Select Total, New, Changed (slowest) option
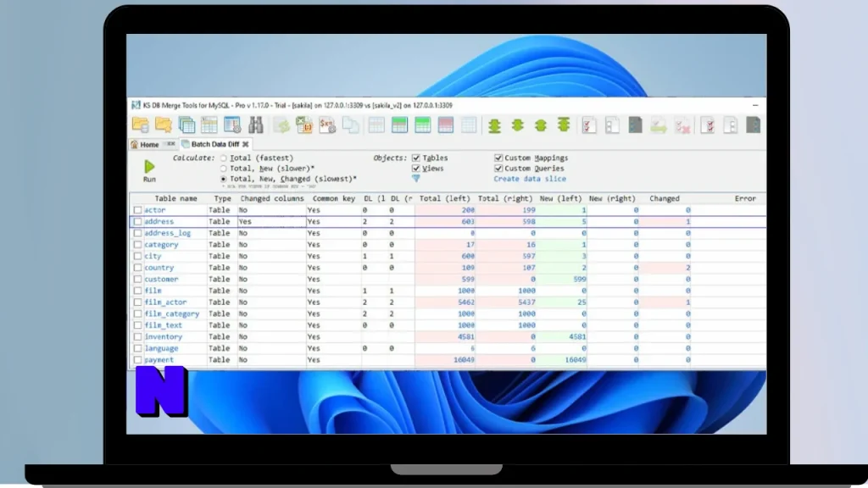 coord(224,180)
